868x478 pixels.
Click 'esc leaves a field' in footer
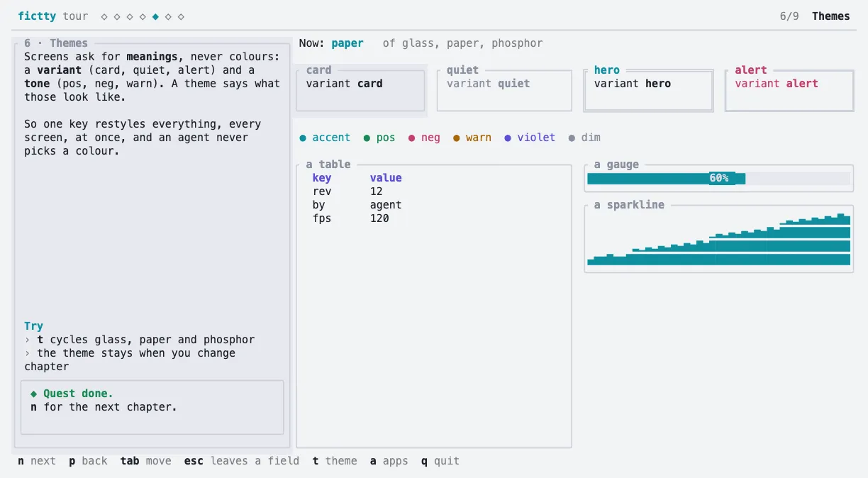pos(242,461)
